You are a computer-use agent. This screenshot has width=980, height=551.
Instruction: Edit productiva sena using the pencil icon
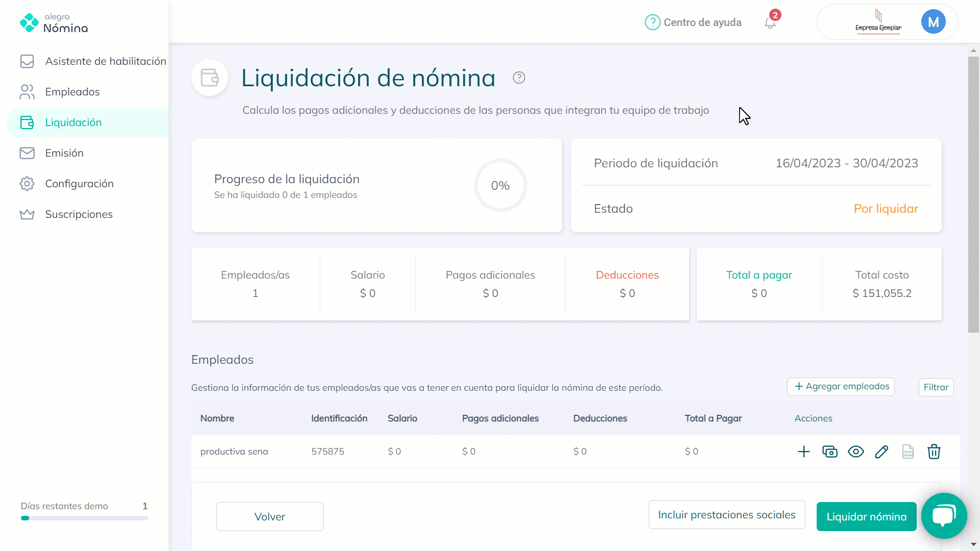coord(882,452)
